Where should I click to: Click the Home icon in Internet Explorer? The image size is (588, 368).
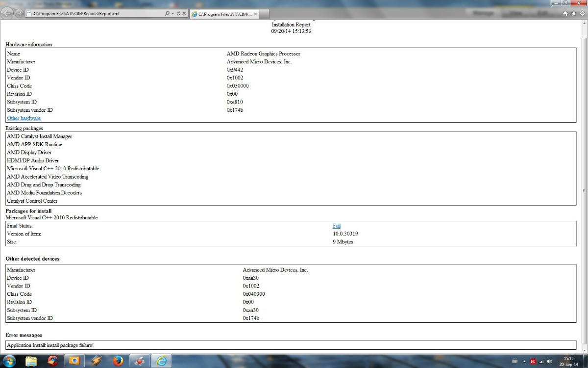coord(565,14)
